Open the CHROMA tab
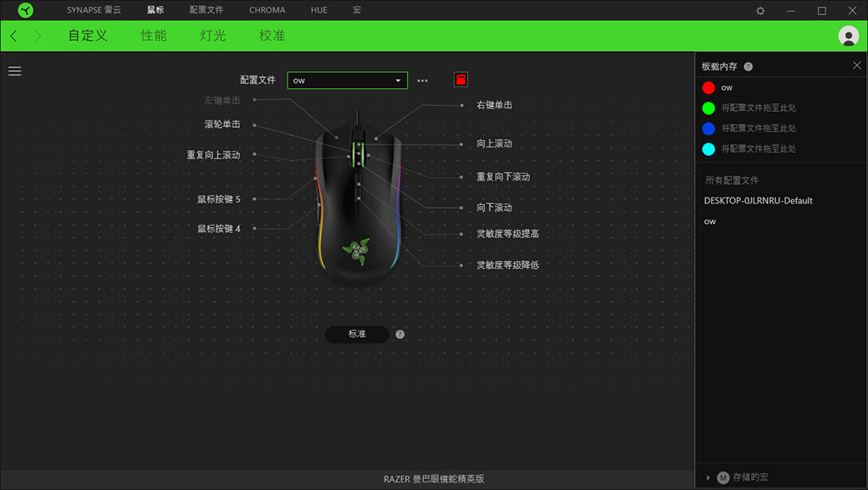 coord(267,10)
